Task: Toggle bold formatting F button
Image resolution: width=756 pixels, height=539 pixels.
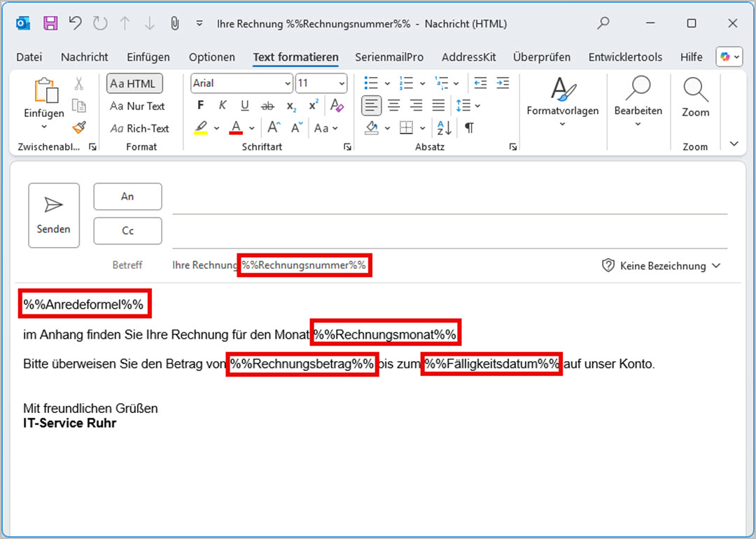Action: (201, 106)
